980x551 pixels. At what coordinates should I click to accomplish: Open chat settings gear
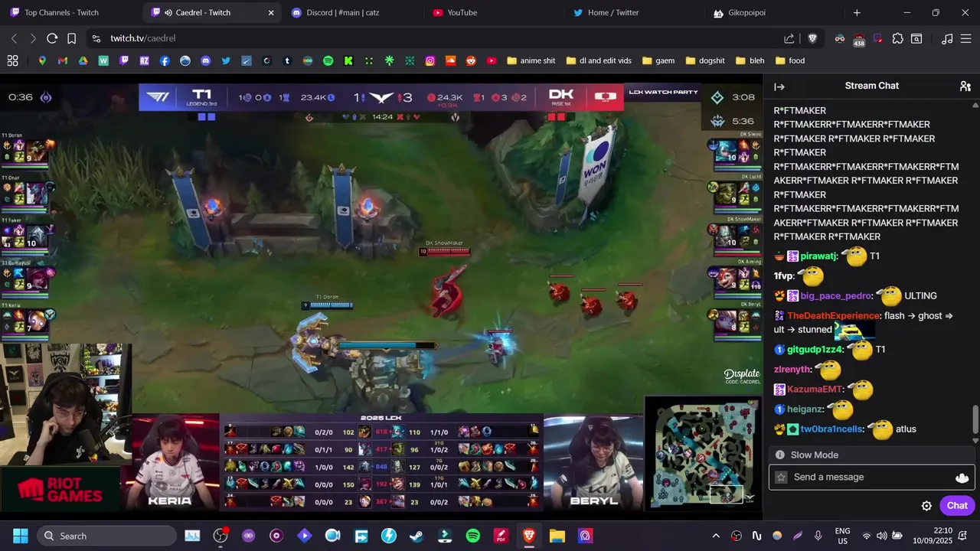(926, 506)
